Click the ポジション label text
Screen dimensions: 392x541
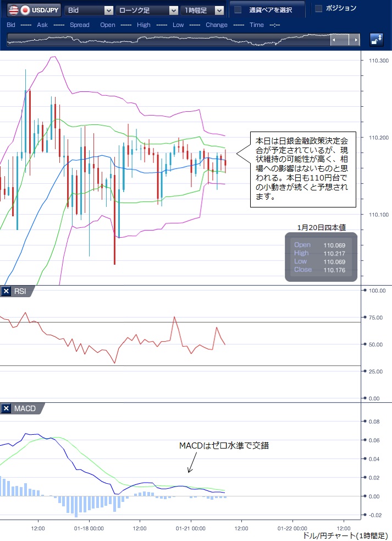tap(341, 8)
